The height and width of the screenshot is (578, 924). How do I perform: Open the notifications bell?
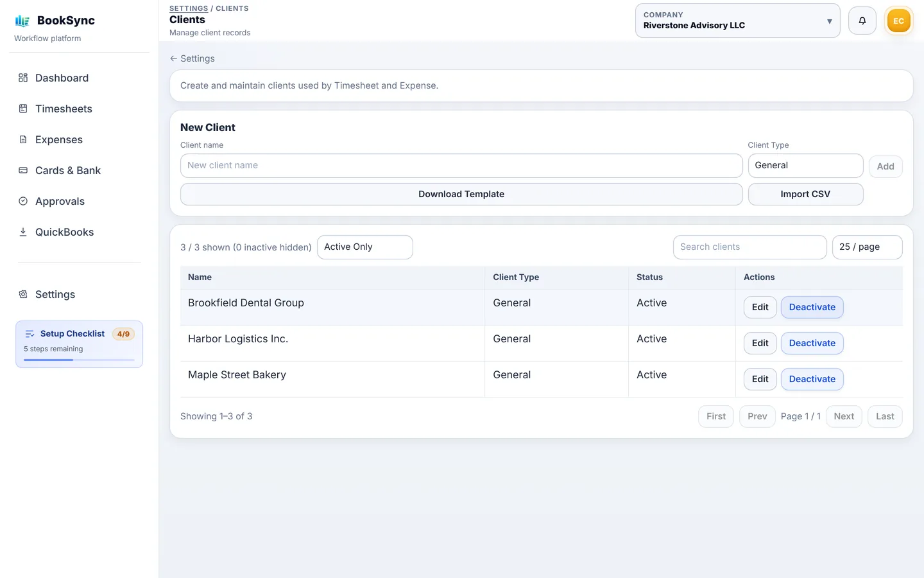(x=862, y=21)
